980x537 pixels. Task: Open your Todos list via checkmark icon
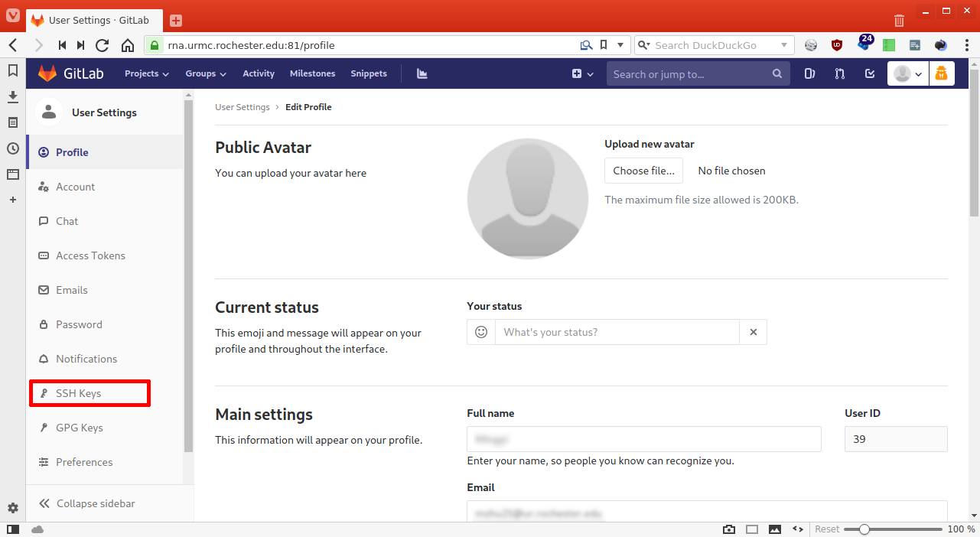coord(870,73)
